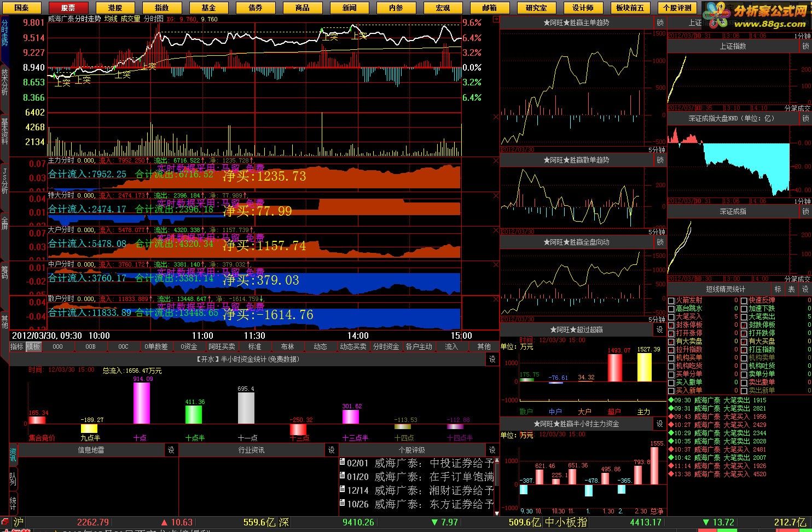The width and height of the screenshot is (812, 532).
Task: Open the 债券 tab
Action: 256,8
